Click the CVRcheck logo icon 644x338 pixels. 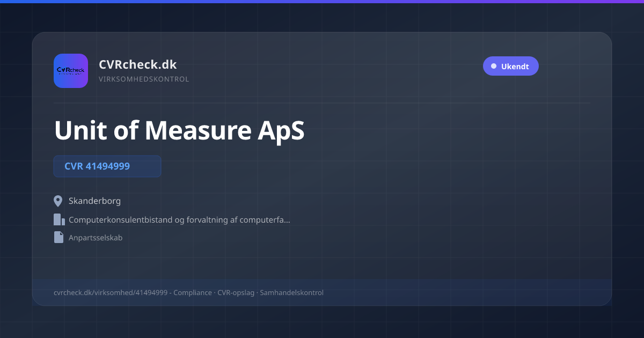(71, 71)
